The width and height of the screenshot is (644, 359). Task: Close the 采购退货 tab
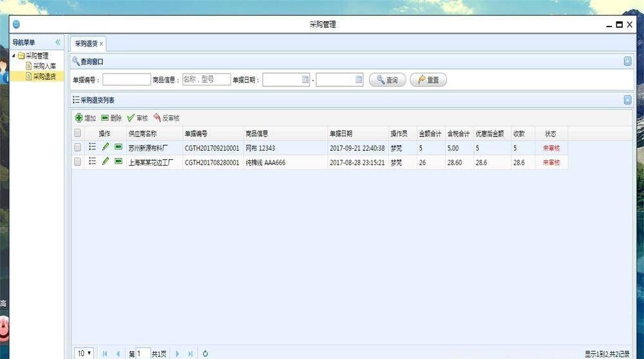[101, 44]
